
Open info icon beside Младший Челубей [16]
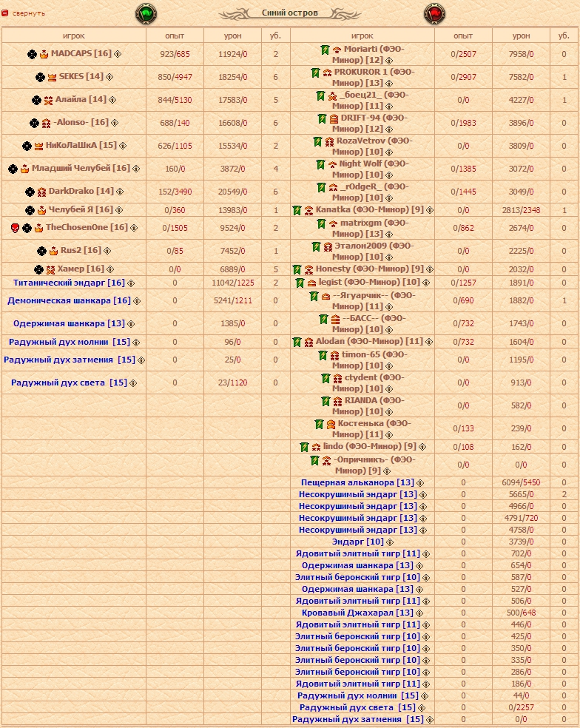(136, 169)
